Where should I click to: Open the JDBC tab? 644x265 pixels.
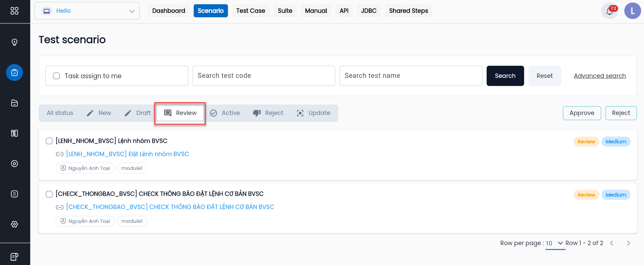(x=369, y=11)
